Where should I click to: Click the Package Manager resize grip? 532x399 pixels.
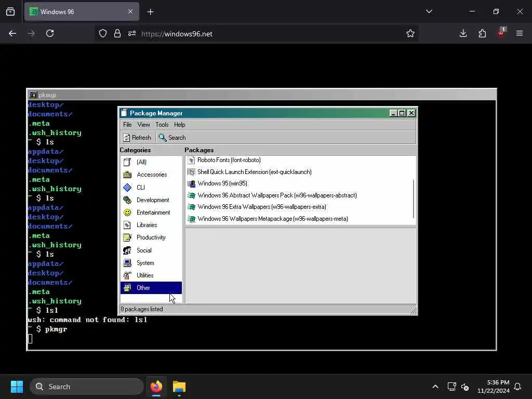[414, 311]
